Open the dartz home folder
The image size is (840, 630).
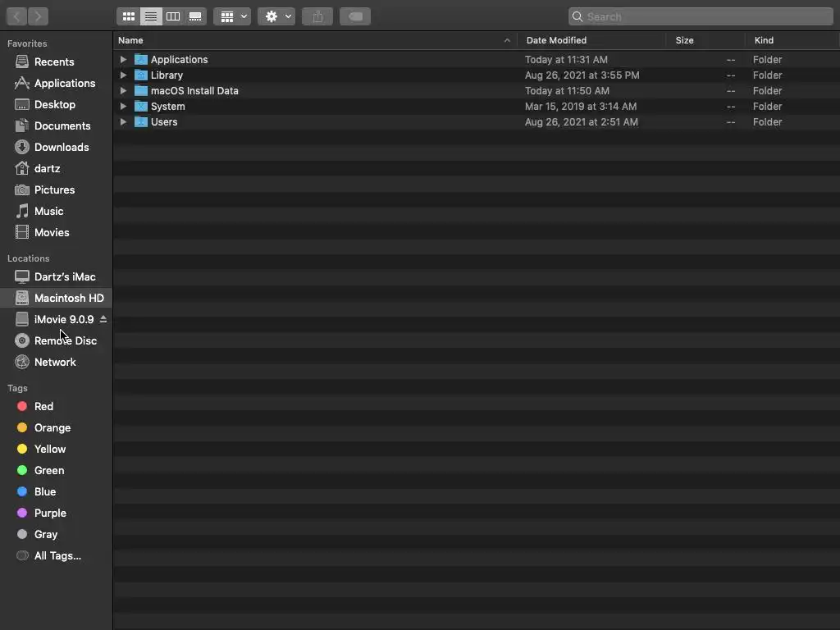[x=56, y=169]
